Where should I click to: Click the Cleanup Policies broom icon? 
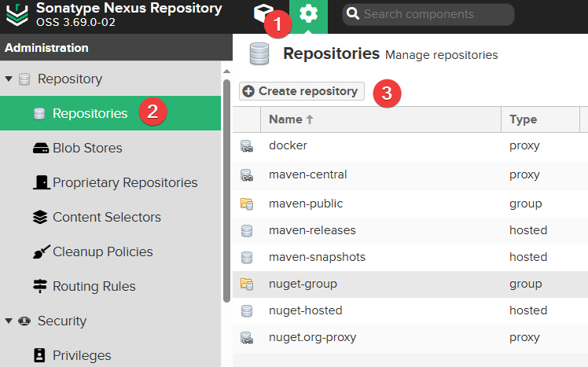coord(40,251)
